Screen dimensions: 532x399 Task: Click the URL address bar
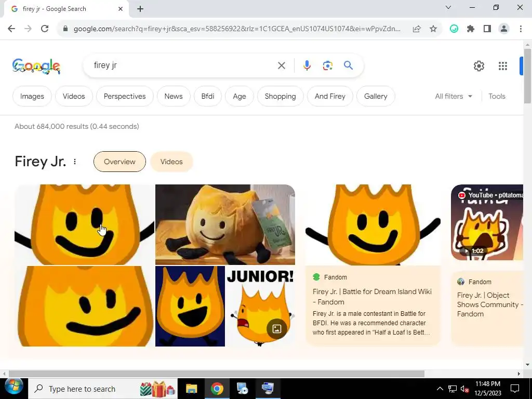coord(237,29)
